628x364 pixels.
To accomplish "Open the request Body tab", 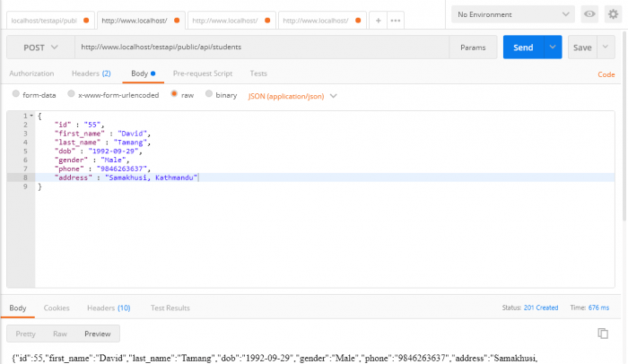I will click(x=143, y=74).
